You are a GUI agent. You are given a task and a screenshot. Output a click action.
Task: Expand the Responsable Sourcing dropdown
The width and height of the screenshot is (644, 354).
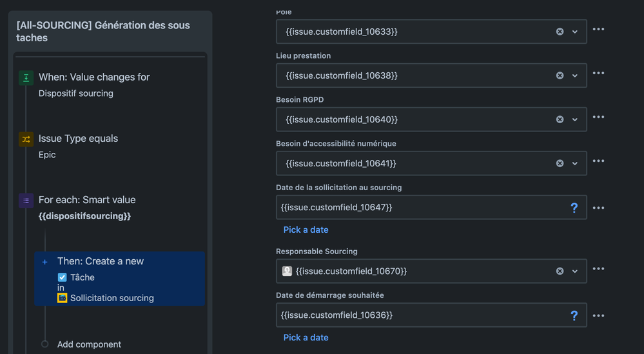[x=575, y=271]
